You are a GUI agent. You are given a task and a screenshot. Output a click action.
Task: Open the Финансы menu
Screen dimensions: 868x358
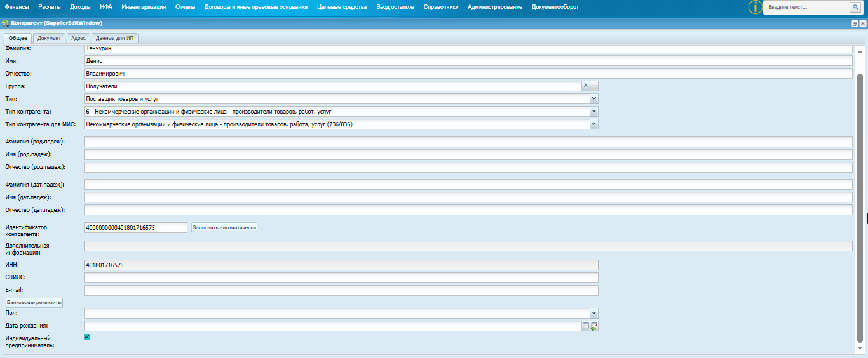point(17,7)
